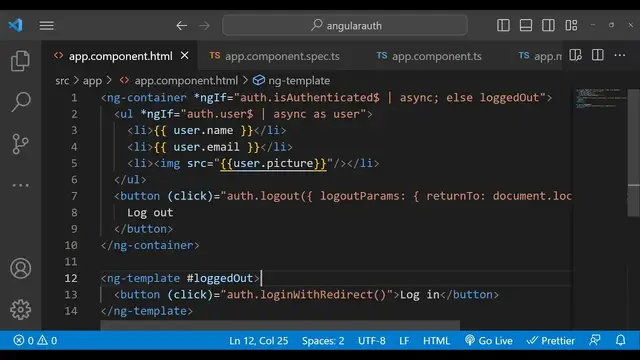Change the UTF-8 encoding setting
640x360 pixels.
[x=371, y=340]
